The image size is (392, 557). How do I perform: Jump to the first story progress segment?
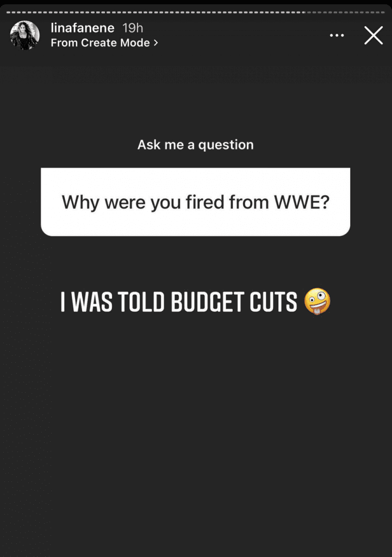pos(8,13)
